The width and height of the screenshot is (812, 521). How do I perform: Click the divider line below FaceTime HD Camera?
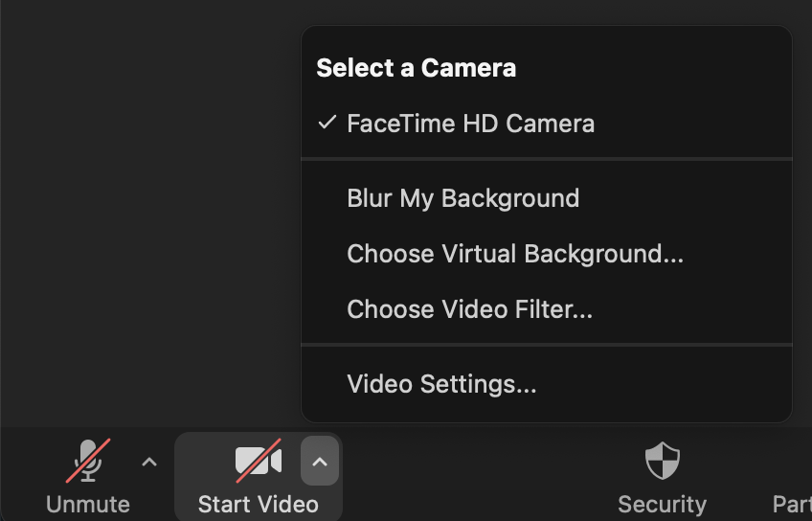pyautogui.click(x=547, y=159)
